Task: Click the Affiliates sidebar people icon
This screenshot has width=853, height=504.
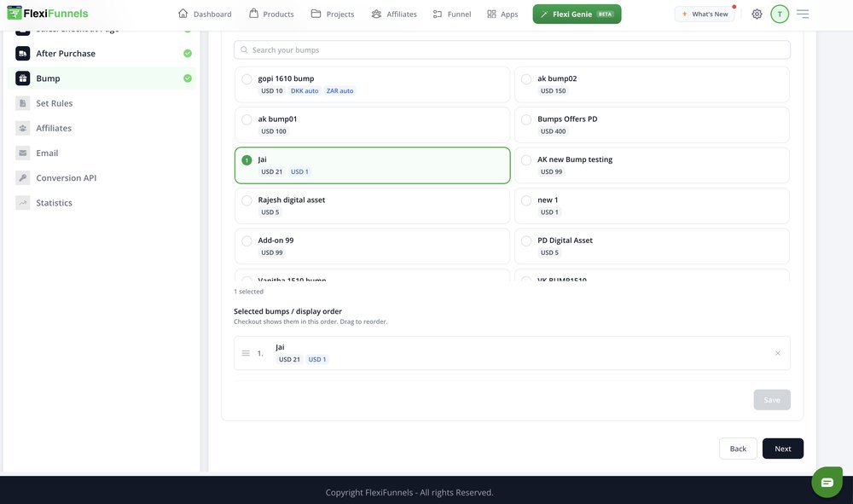Action: point(23,128)
